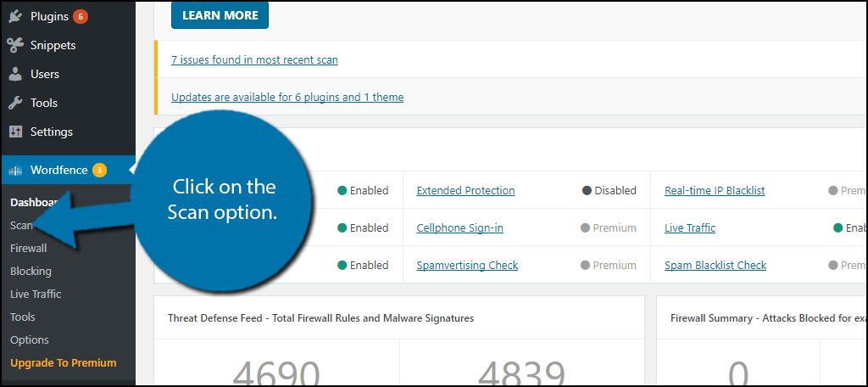Click the Users person icon
Image resolution: width=868 pixels, height=387 pixels.
coord(15,74)
